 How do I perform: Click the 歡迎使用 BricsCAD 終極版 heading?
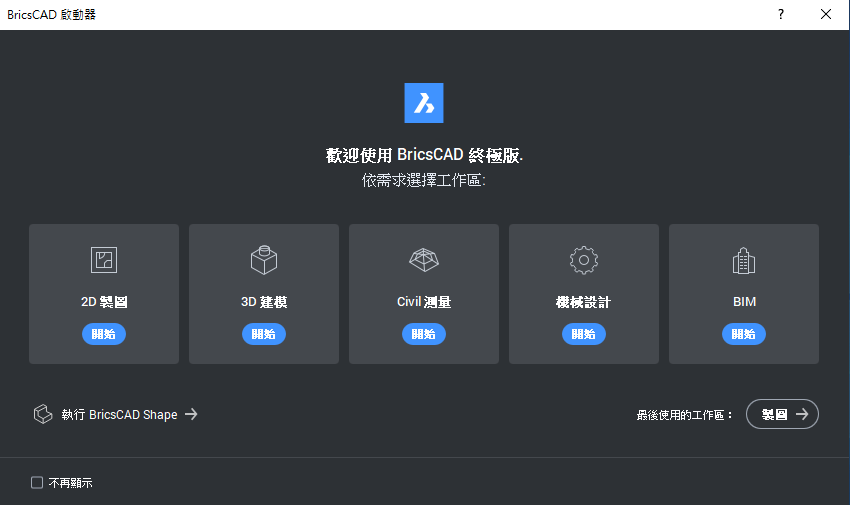coord(424,155)
